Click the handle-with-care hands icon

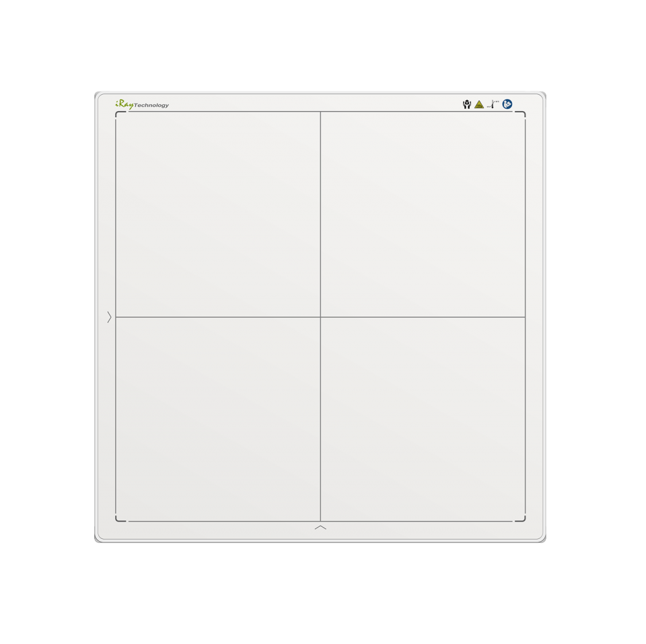(x=466, y=104)
